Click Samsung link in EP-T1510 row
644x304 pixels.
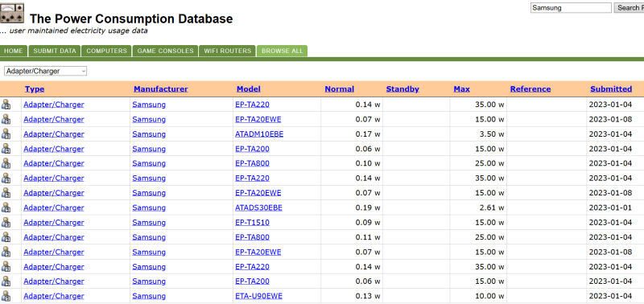click(x=149, y=222)
